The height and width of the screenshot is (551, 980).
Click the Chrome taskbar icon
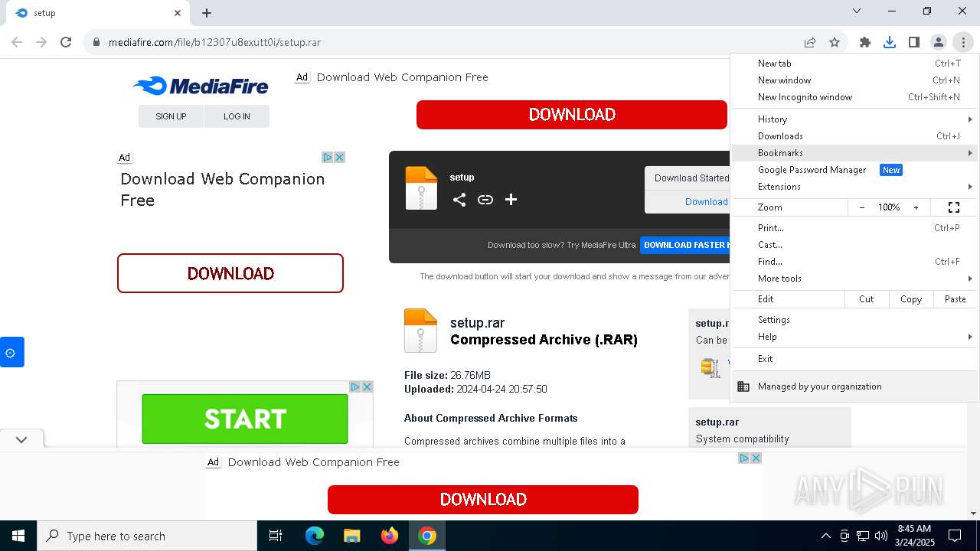click(427, 536)
